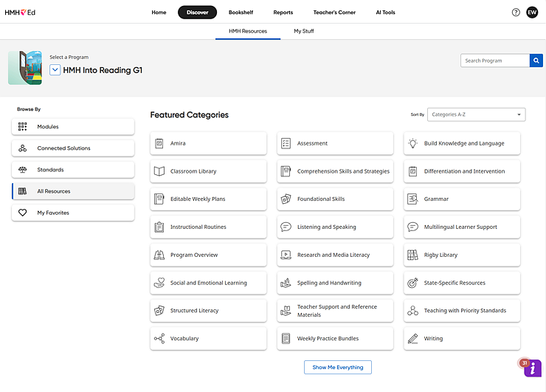Open the purple info assistant widget

pyautogui.click(x=533, y=368)
